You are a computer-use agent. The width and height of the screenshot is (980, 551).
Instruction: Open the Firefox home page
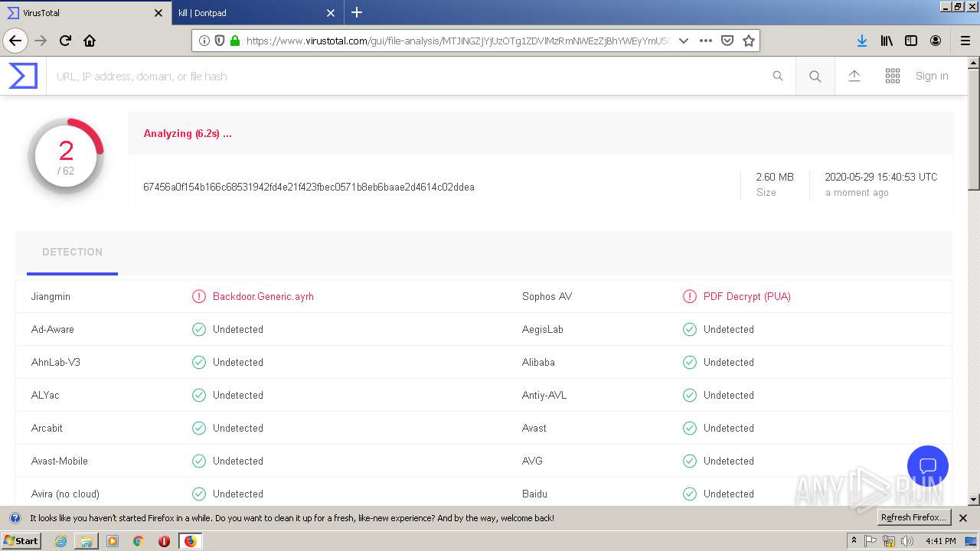point(90,41)
